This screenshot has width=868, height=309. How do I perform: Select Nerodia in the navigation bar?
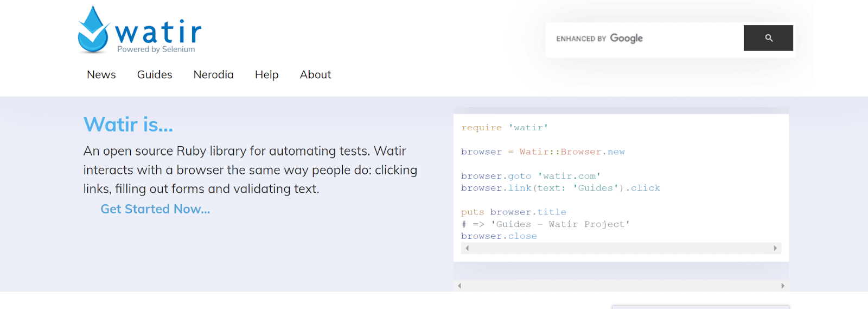(213, 75)
